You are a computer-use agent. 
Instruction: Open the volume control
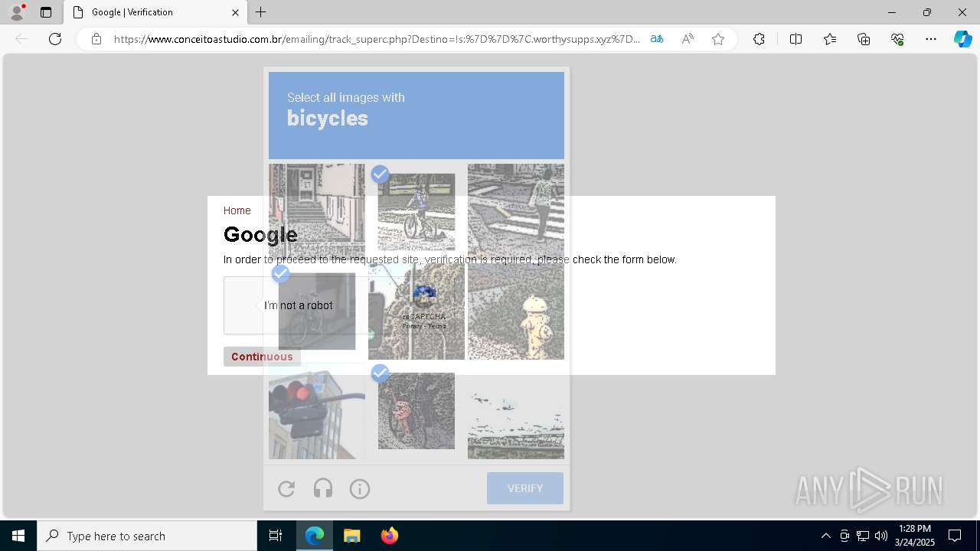point(881,536)
